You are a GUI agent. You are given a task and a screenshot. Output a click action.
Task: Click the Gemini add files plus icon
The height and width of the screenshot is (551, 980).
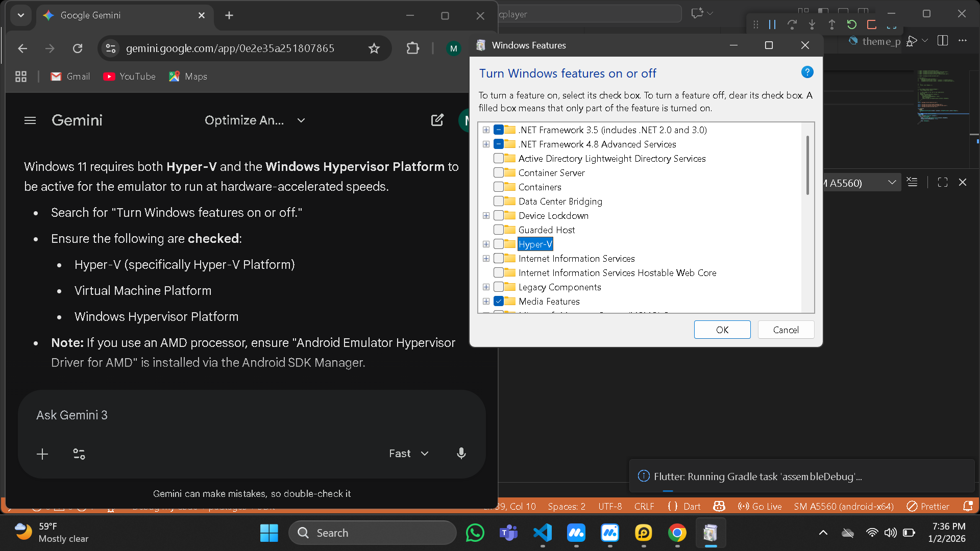(x=42, y=454)
